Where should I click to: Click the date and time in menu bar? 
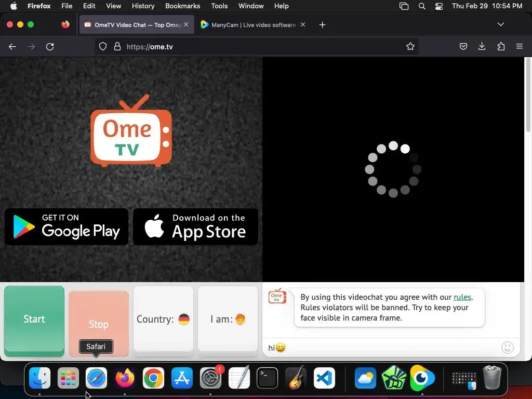tap(487, 6)
